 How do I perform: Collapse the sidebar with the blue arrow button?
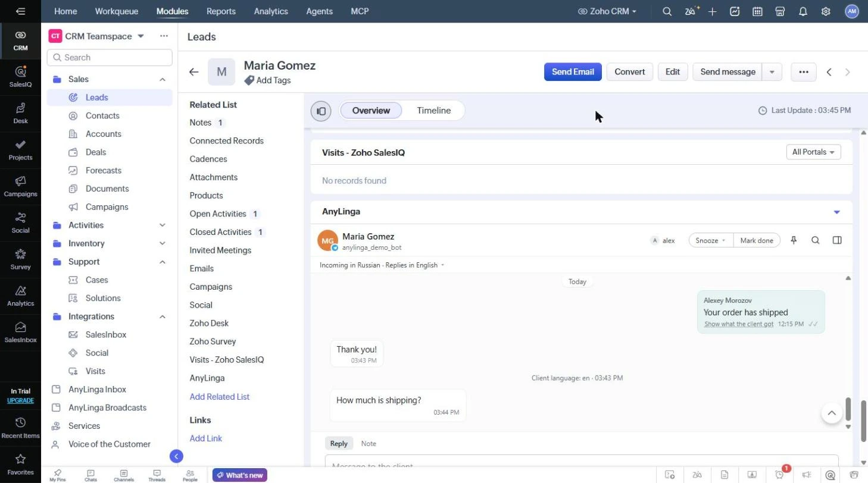(x=176, y=456)
